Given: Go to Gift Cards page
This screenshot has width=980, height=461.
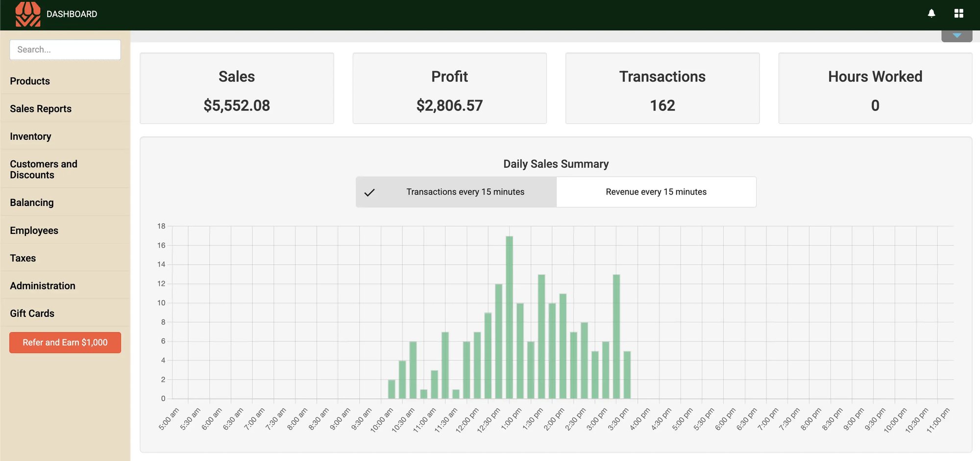Looking at the screenshot, I should pos(32,313).
